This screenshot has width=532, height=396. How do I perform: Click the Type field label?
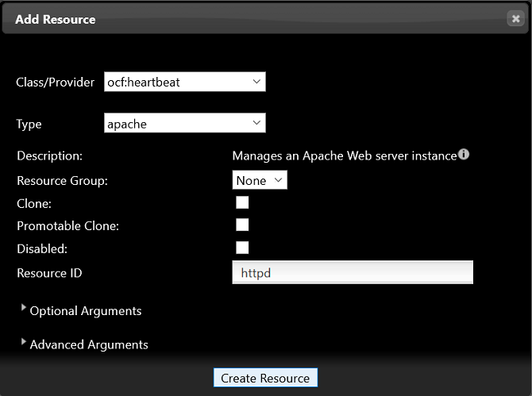29,124
